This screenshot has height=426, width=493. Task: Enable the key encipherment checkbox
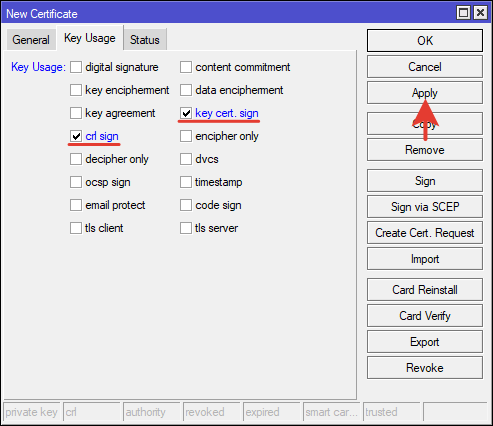click(x=76, y=90)
